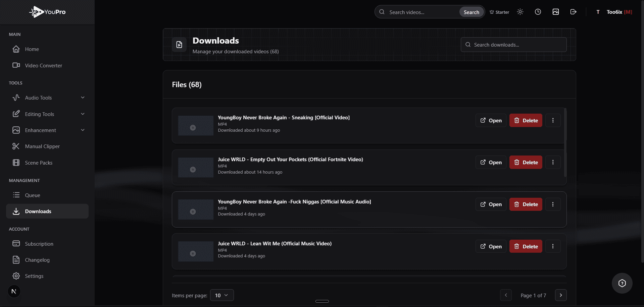This screenshot has width=644, height=307.
Task: Click the logout icon in header
Action: coord(574,12)
